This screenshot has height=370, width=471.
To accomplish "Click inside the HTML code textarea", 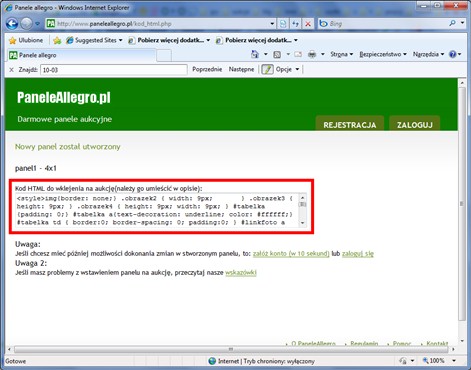I will (x=157, y=210).
